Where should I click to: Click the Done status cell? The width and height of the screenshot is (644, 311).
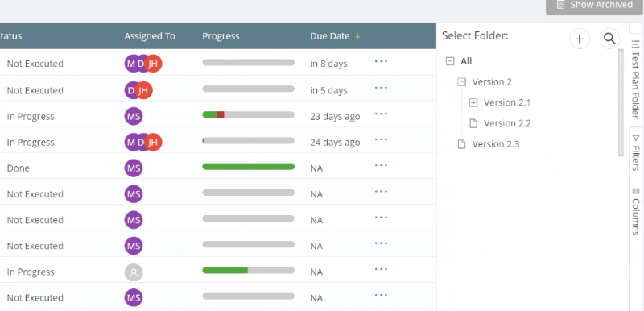tap(18, 168)
